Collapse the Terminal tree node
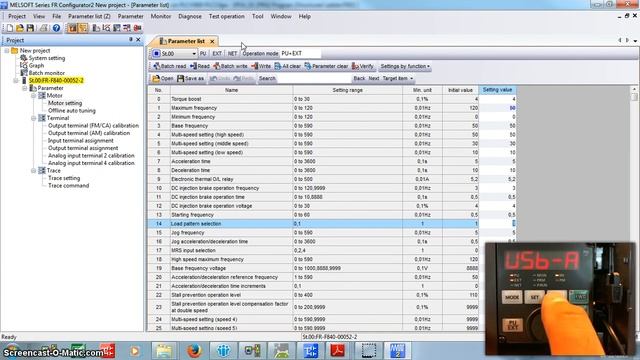Viewport: 640px width, 360px height. (x=33, y=118)
